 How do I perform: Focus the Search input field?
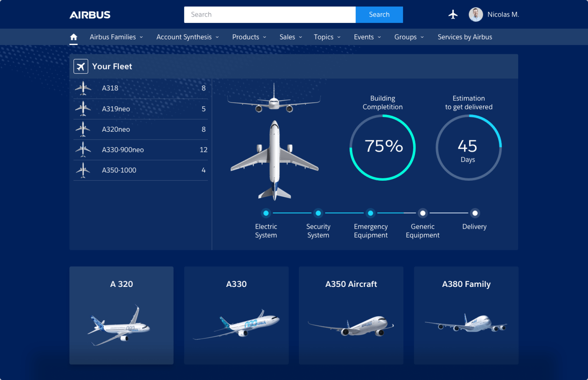[x=270, y=15]
